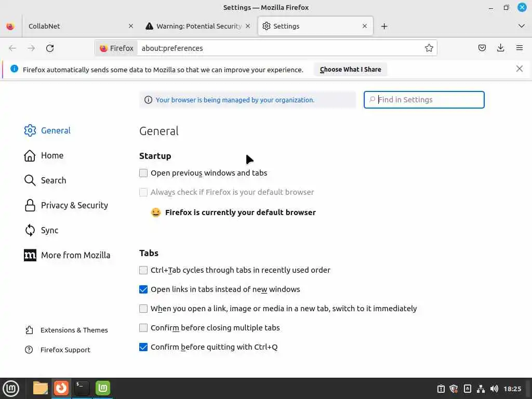
Task: Toggle Always check default browser checkbox
Action: click(x=143, y=192)
